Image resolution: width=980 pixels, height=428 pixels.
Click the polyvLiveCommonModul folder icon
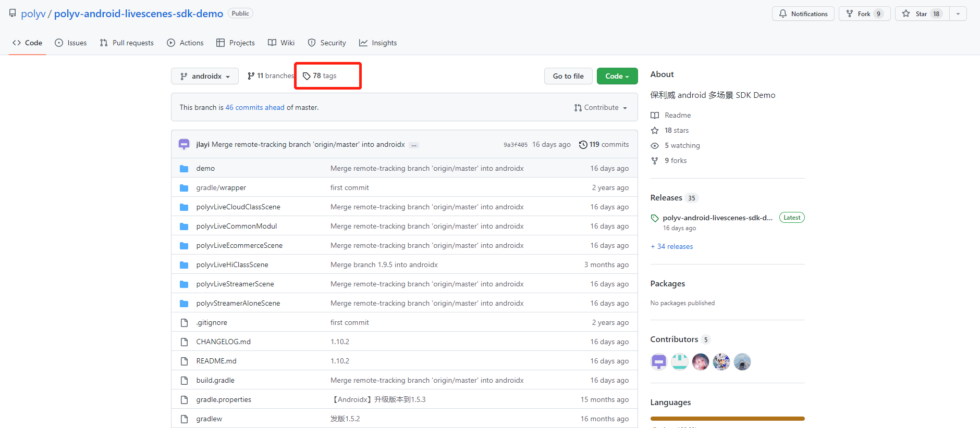click(184, 226)
